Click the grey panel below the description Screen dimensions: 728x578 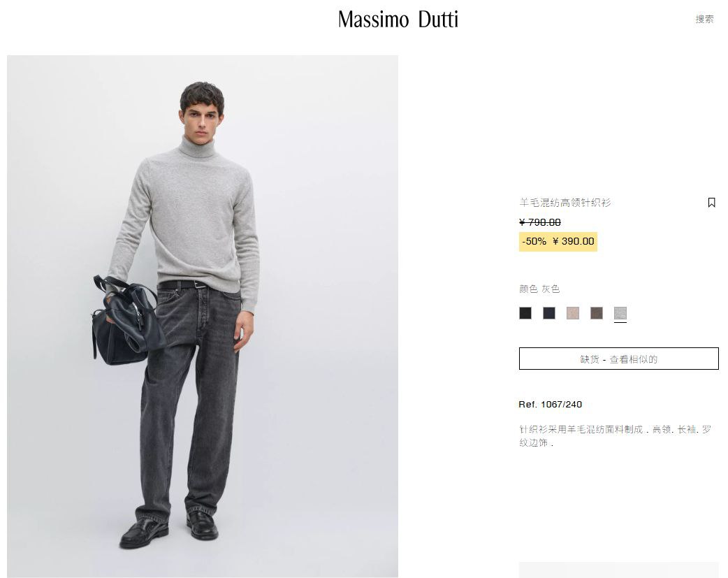pyautogui.click(x=618, y=570)
